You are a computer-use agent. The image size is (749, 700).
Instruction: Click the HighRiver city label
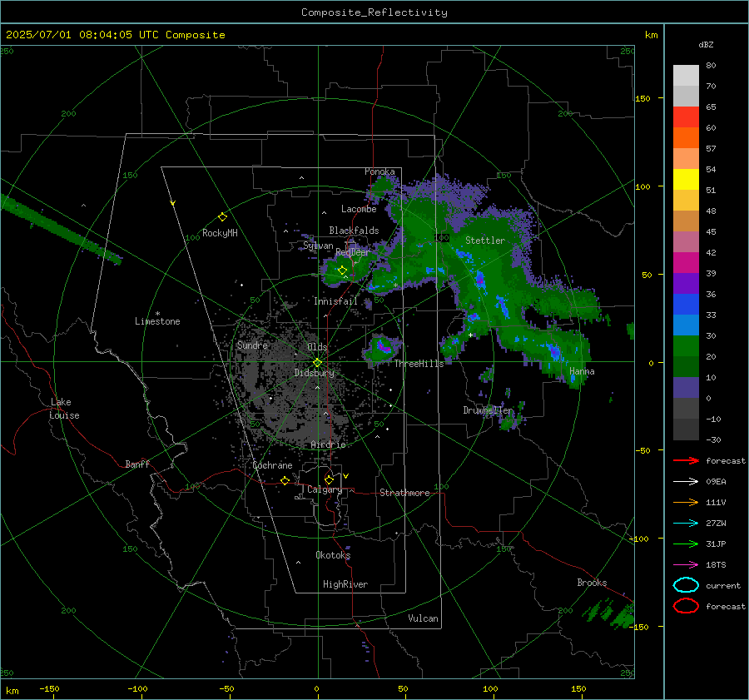pyautogui.click(x=345, y=584)
